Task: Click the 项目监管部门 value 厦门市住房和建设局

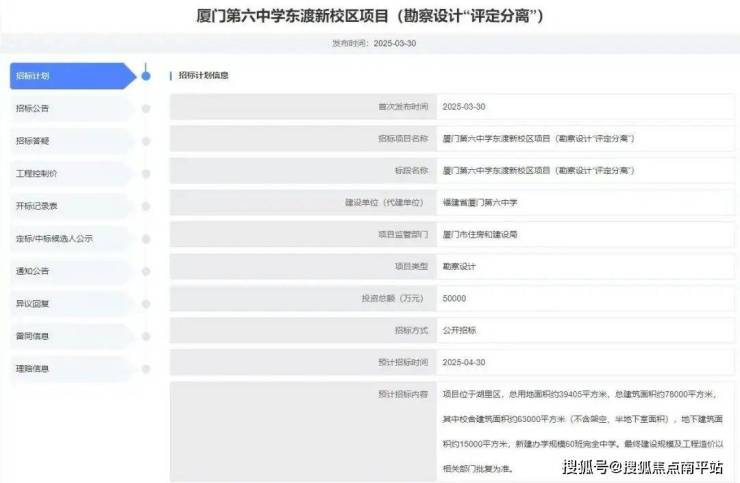Action: tap(480, 234)
